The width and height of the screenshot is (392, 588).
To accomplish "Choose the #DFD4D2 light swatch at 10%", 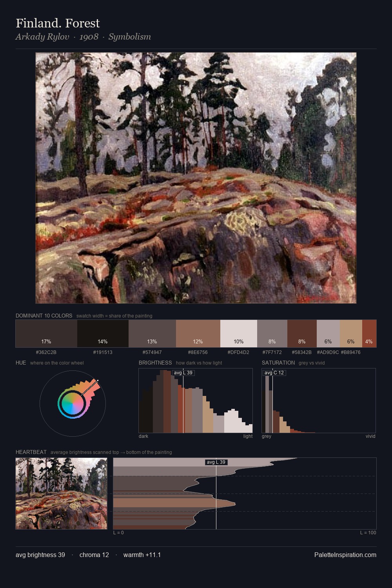I will pos(239,334).
